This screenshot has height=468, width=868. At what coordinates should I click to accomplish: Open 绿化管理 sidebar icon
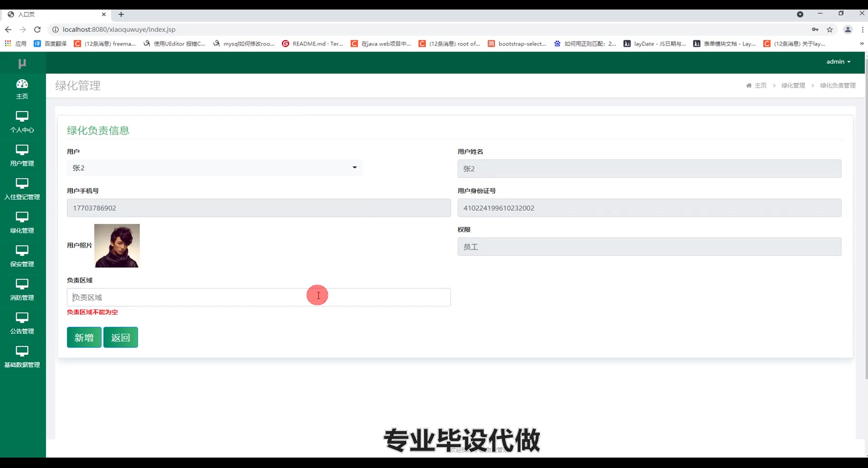22,217
